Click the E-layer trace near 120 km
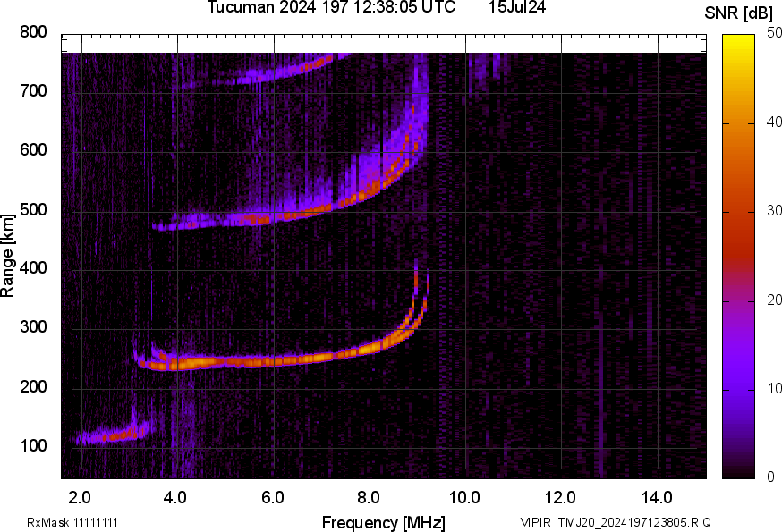Screen dimensions: 782x532 112,436
